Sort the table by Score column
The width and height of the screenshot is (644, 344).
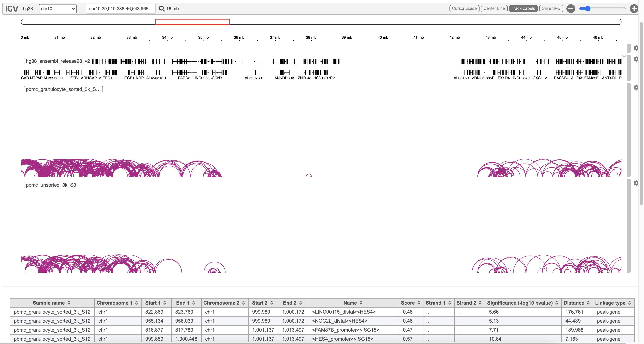click(410, 303)
